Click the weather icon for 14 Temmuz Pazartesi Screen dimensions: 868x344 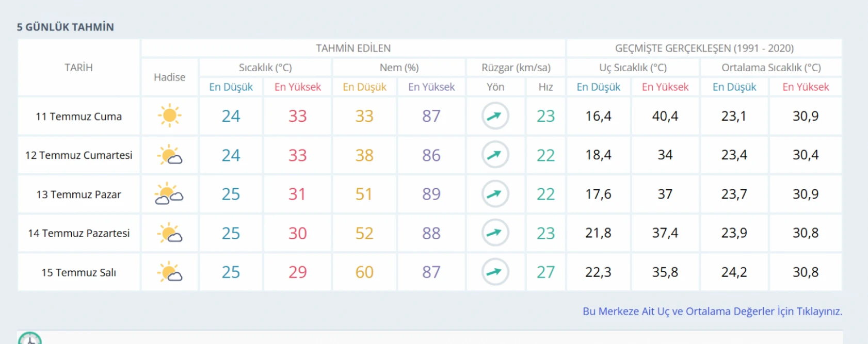tap(170, 233)
